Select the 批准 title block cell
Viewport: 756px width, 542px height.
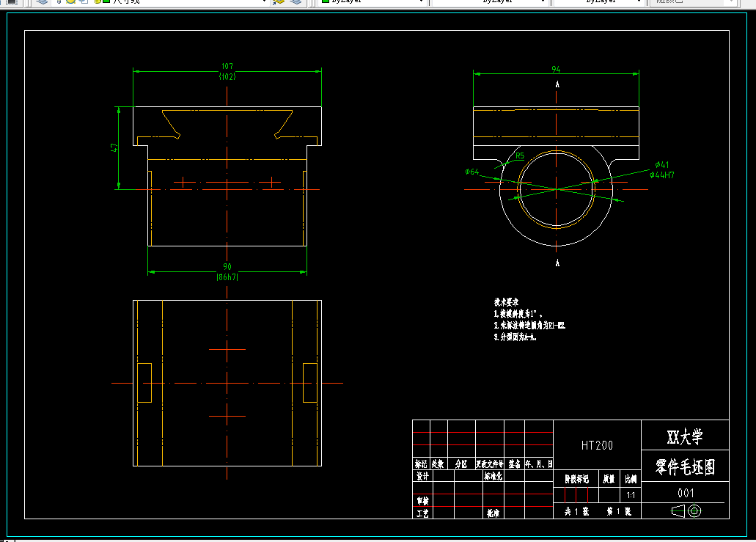pos(493,513)
